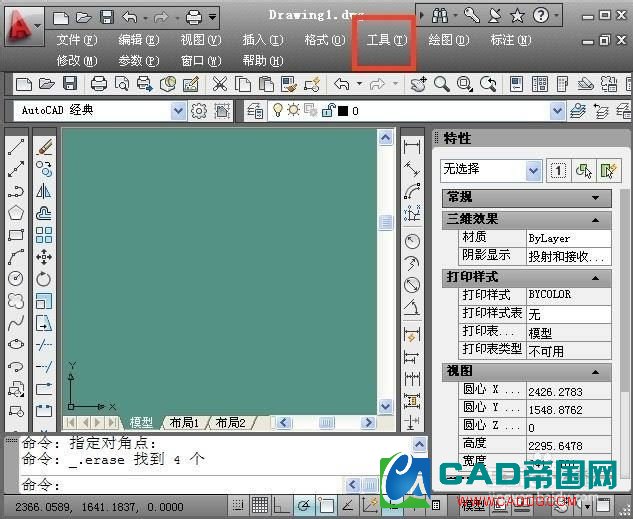The image size is (633, 519).
Task: Select the Stretch modify tool
Action: 44,322
